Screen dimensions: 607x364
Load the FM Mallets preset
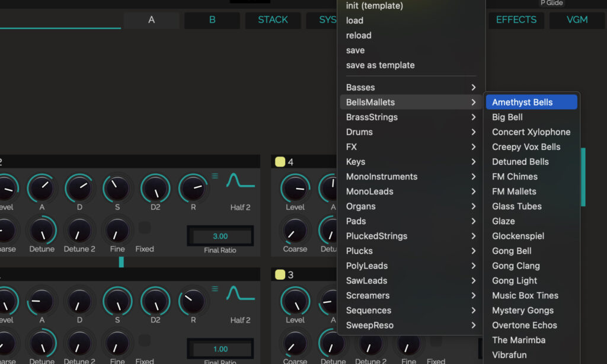click(532, 191)
